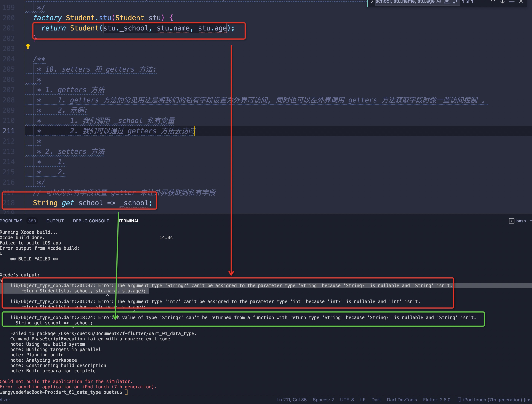This screenshot has height=404, width=532.
Task: Click comment '10. setters 和 getters 方法:' on line 205
Action: pyautogui.click(x=101, y=69)
